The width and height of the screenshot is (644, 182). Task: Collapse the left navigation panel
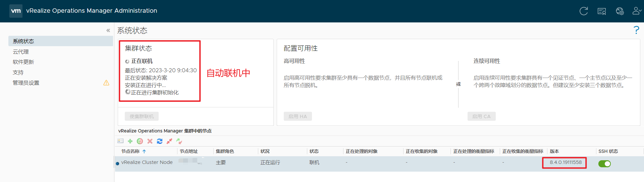pyautogui.click(x=108, y=30)
